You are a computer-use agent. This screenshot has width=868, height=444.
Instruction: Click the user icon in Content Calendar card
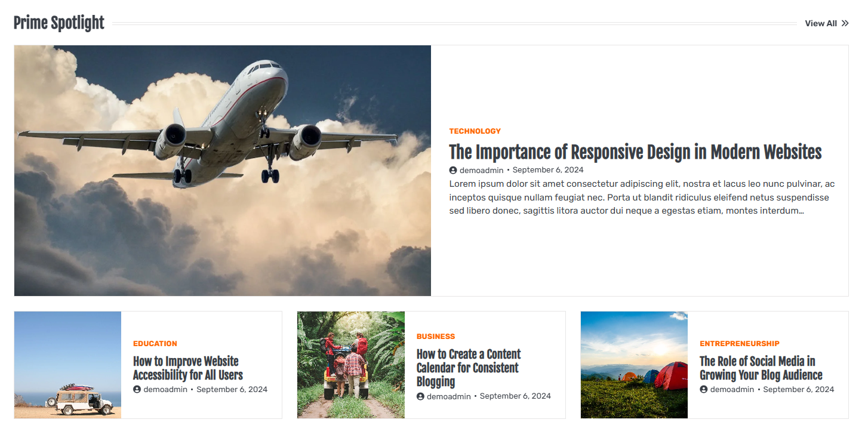[x=420, y=396]
